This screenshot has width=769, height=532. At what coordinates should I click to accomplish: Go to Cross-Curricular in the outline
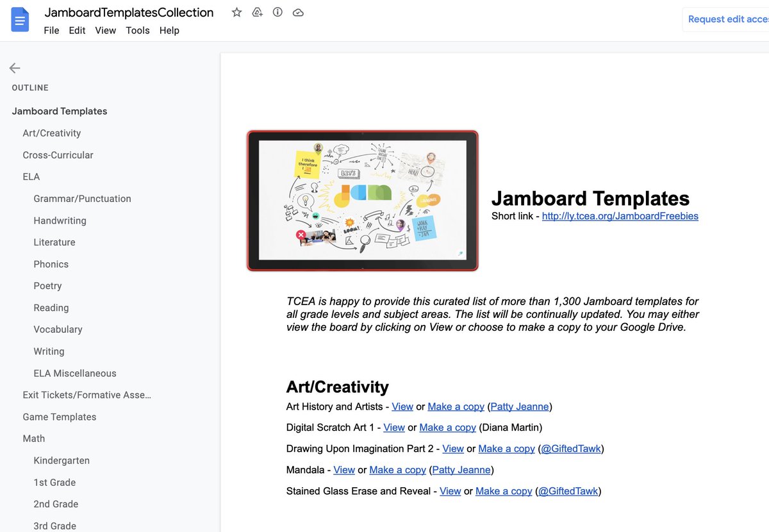tap(58, 154)
